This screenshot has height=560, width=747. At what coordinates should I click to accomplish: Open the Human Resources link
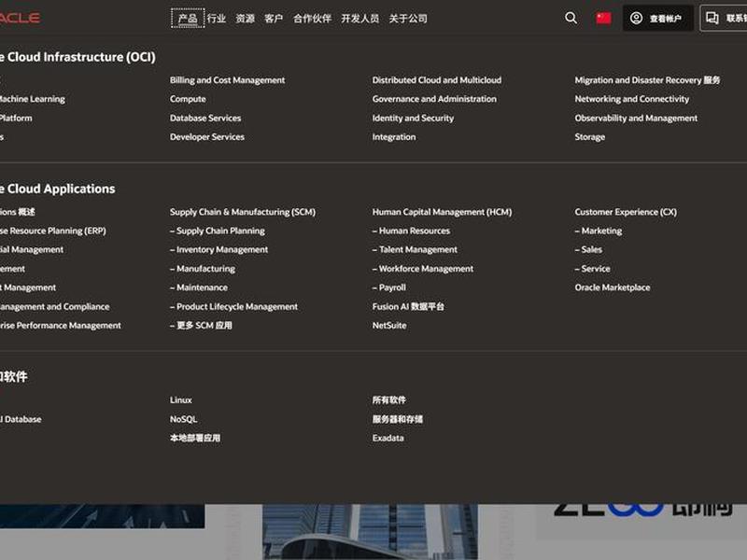click(x=411, y=231)
